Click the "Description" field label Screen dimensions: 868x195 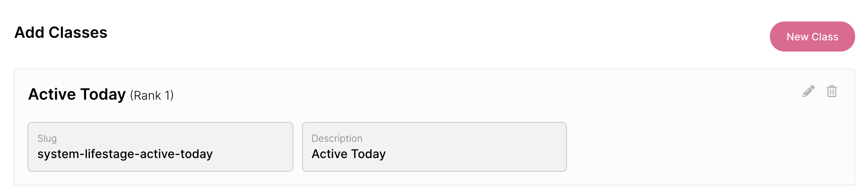click(337, 138)
